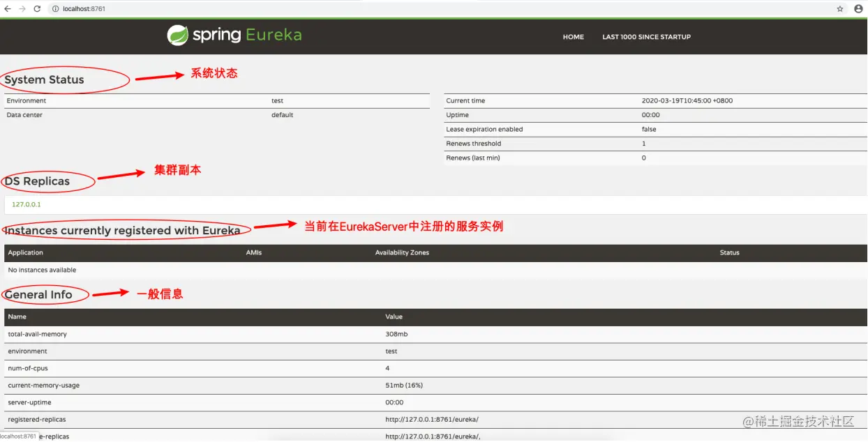The width and height of the screenshot is (868, 442).
Task: Click the Value column header in General Info
Action: click(x=394, y=317)
